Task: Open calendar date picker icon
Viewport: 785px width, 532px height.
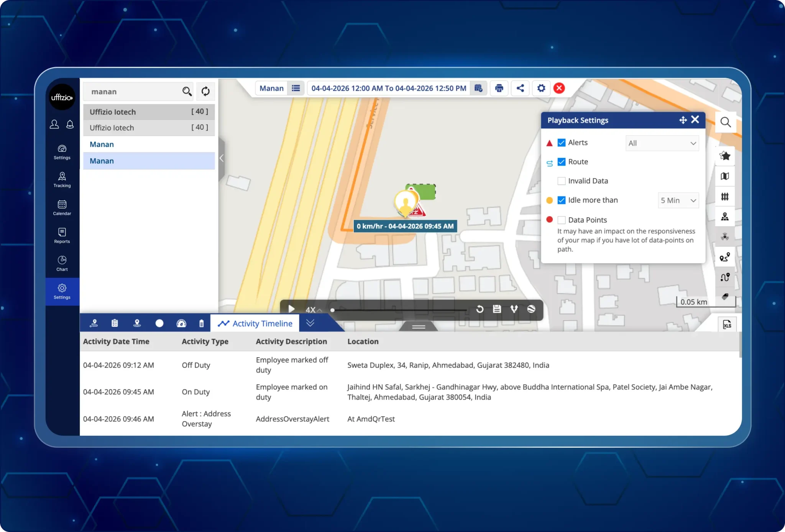Action: point(478,88)
